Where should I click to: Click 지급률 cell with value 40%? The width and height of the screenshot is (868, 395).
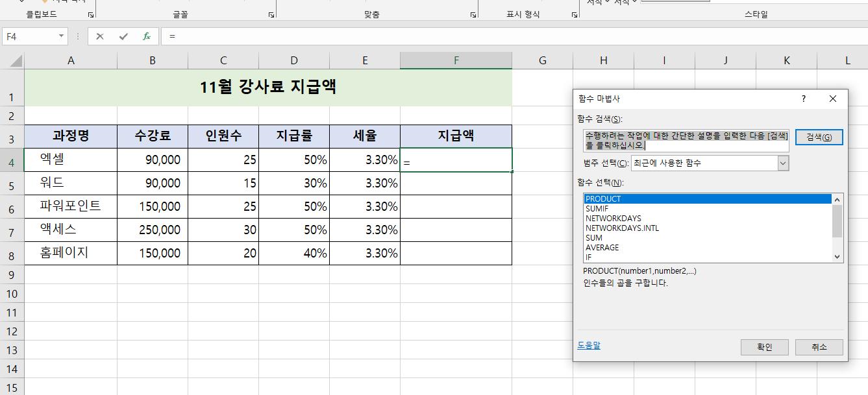pos(294,253)
